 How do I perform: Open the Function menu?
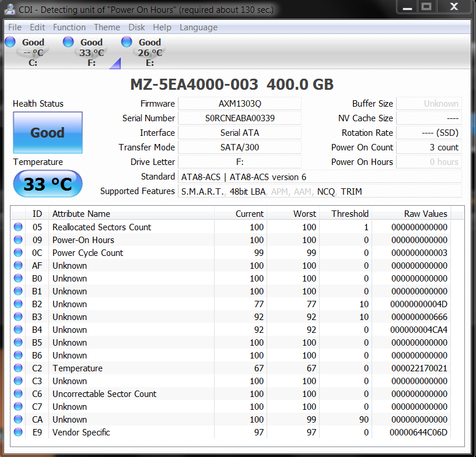(69, 27)
